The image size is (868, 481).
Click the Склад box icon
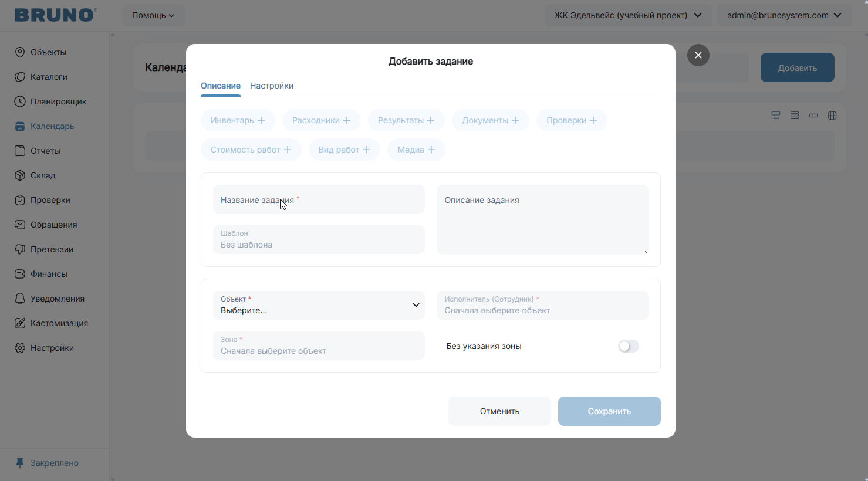[20, 175]
